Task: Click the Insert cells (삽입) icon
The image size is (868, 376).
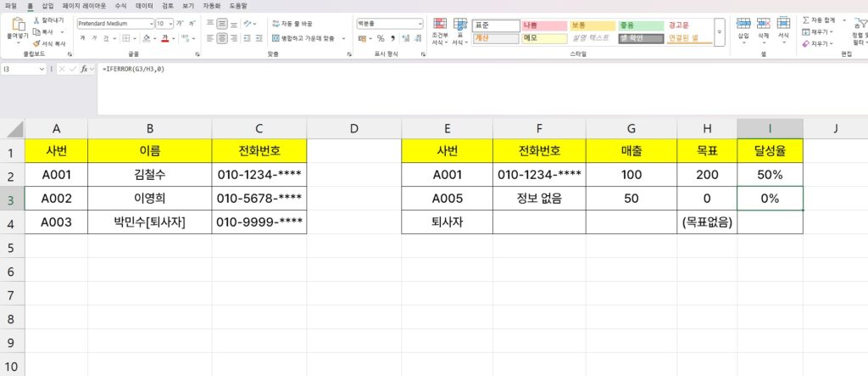Action: 743,25
